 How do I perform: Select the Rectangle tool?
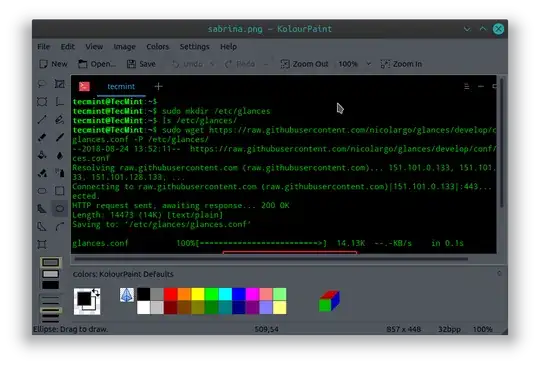[60, 191]
